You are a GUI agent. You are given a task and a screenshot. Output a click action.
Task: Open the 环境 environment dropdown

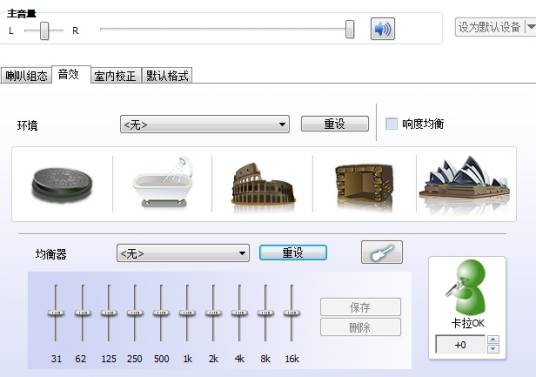coord(205,124)
